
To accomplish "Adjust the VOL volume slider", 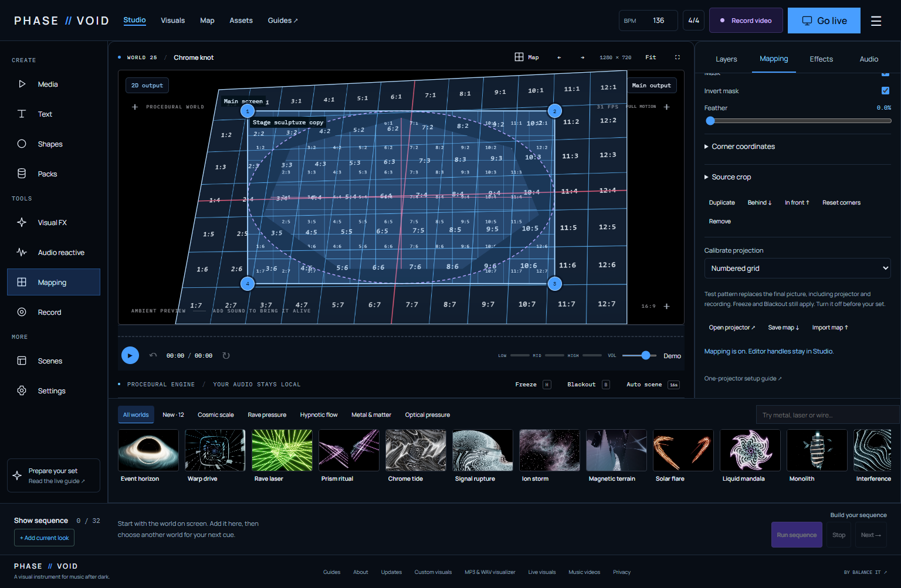I will coord(639,355).
